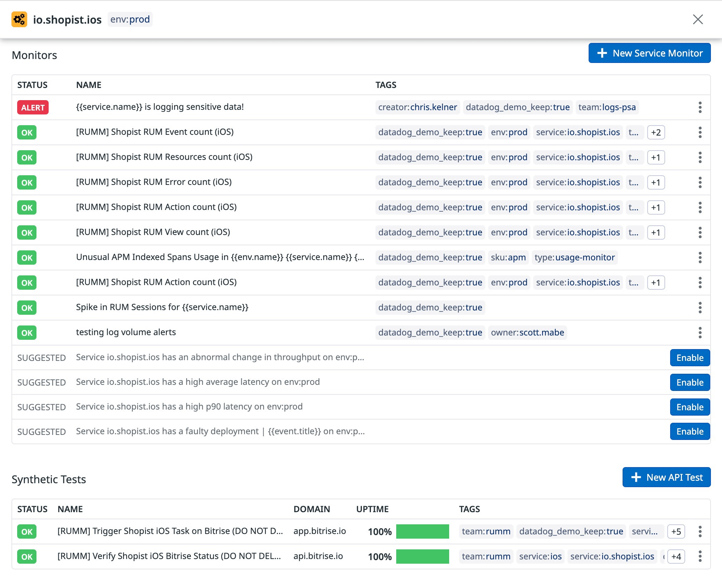Viewport: 722px width, 588px height.
Task: Open options for Unusual APM Indexed Spans monitor
Action: point(700,257)
